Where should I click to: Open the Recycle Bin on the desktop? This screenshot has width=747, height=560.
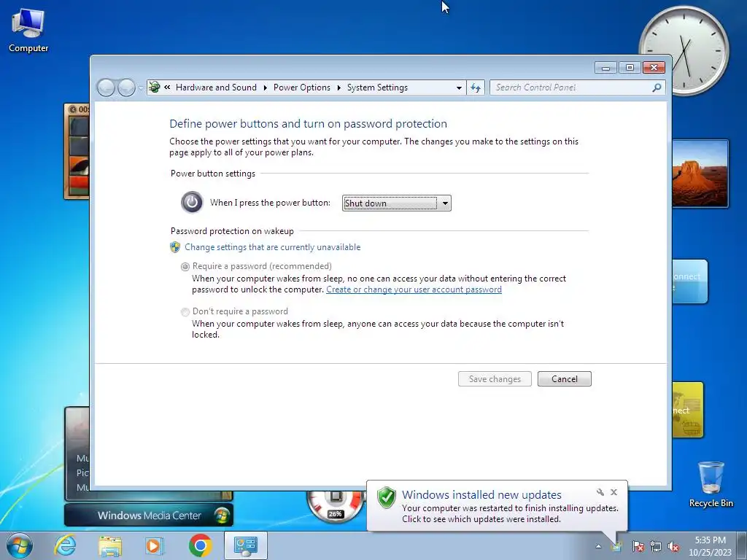[x=711, y=484]
